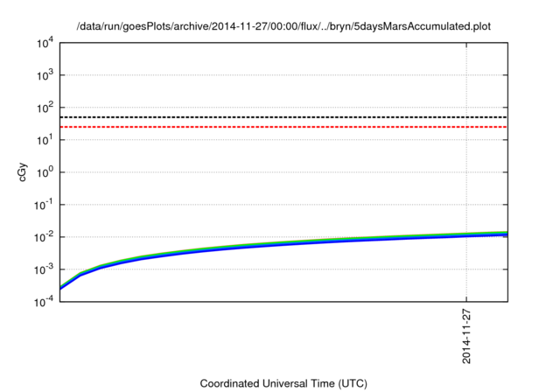Click the plot title file path

pyautogui.click(x=283, y=26)
